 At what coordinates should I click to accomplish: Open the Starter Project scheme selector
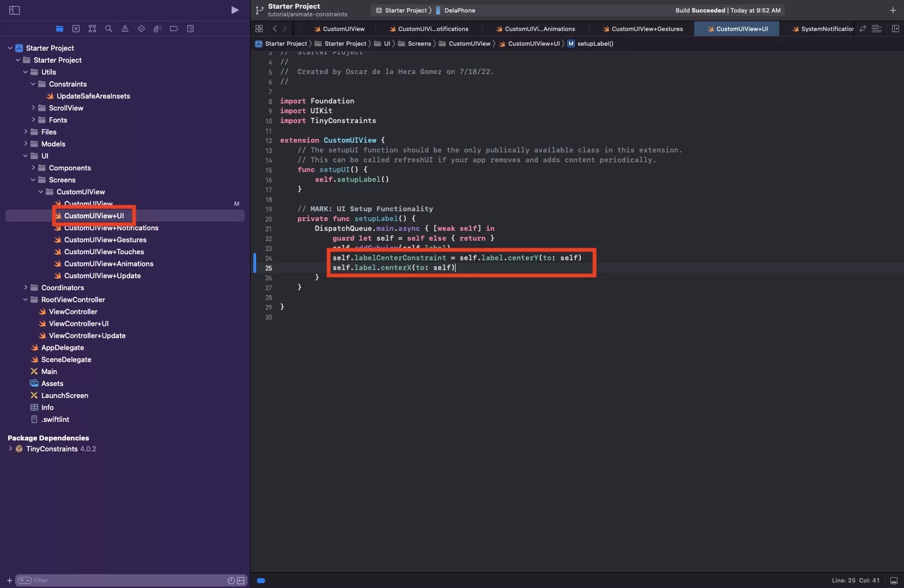coord(402,10)
